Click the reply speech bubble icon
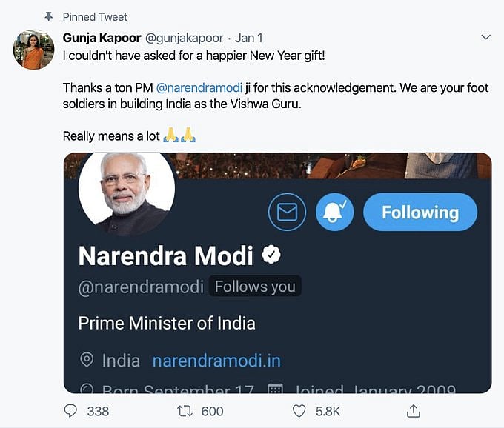This screenshot has width=504, height=428. click(x=70, y=411)
